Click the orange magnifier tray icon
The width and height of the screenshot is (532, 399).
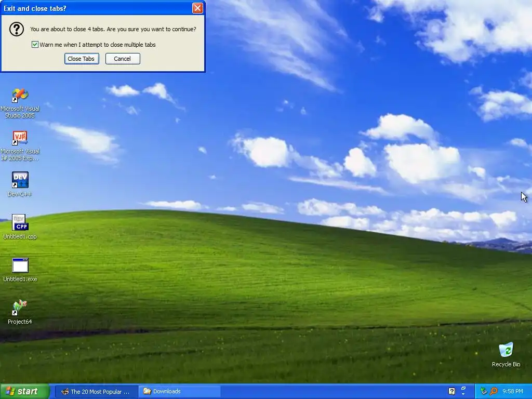pos(494,391)
